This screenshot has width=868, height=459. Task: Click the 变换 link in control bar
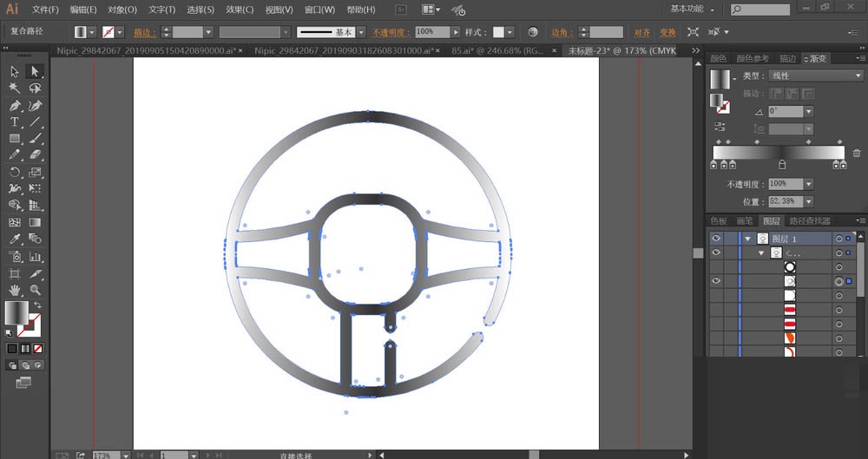(667, 33)
